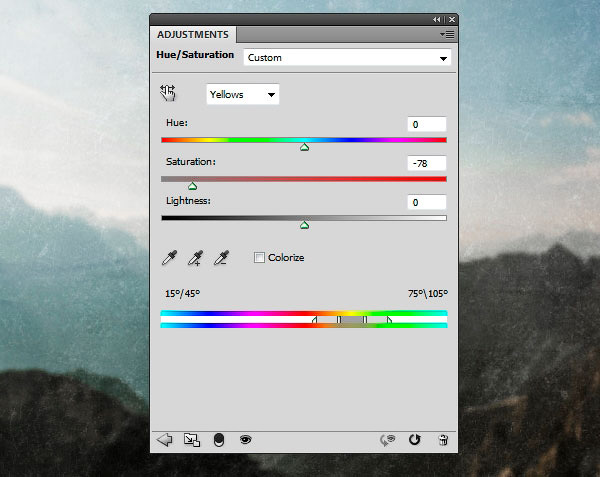Image resolution: width=600 pixels, height=477 pixels.
Task: Click the Lightness value field
Action: (x=427, y=202)
